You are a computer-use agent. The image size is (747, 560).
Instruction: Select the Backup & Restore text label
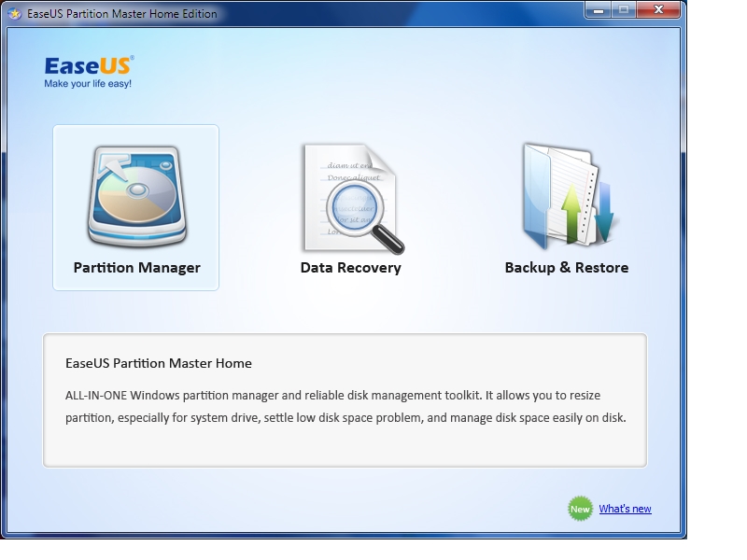(x=566, y=268)
